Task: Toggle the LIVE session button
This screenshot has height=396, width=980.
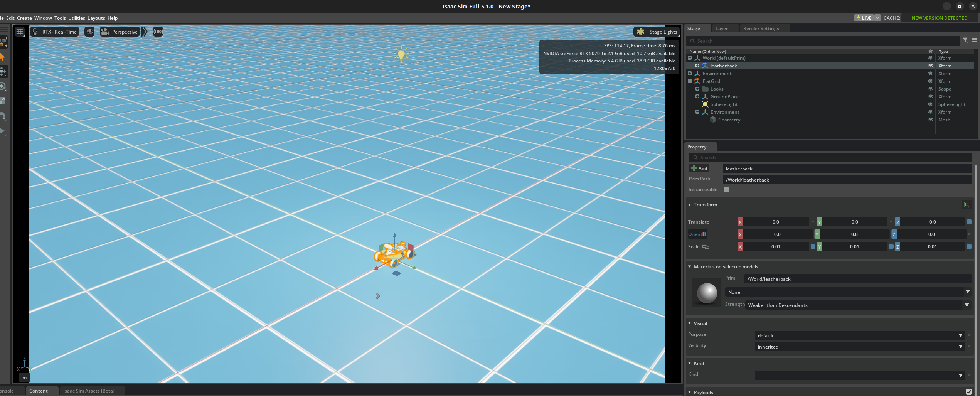Action: pyautogui.click(x=864, y=18)
